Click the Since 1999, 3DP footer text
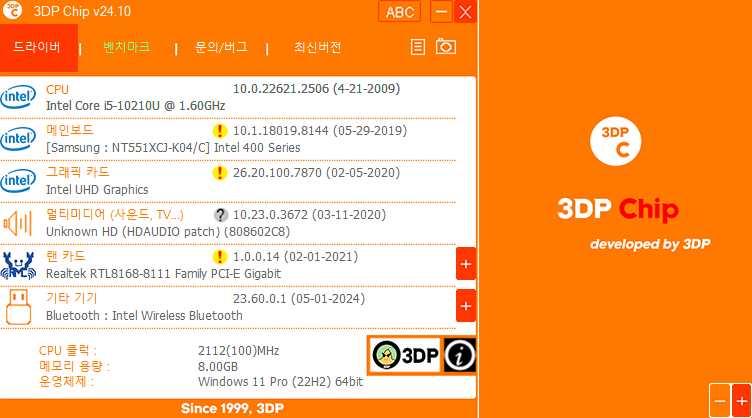This screenshot has height=418, width=752. pos(232,408)
